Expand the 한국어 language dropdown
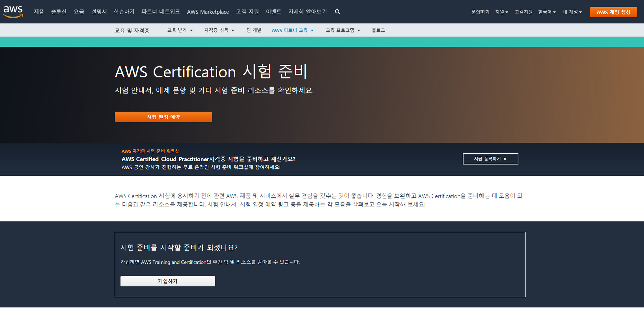Viewport: 644px width, 317px height. 547,12
